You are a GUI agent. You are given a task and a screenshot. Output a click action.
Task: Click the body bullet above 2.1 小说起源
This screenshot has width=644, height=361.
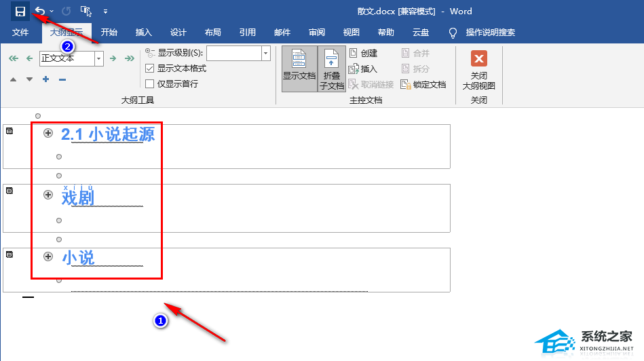coord(38,116)
